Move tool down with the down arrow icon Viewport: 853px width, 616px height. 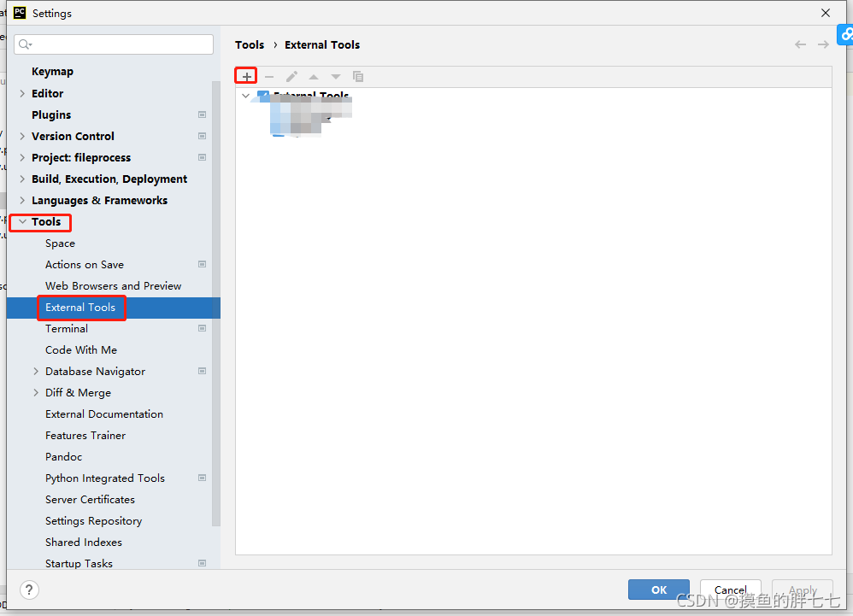tap(336, 77)
